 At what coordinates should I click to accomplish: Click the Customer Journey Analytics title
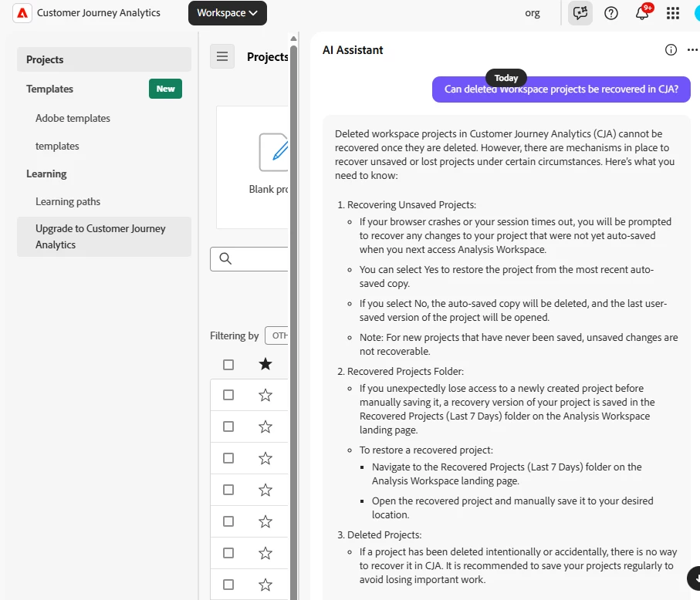pyautogui.click(x=98, y=13)
